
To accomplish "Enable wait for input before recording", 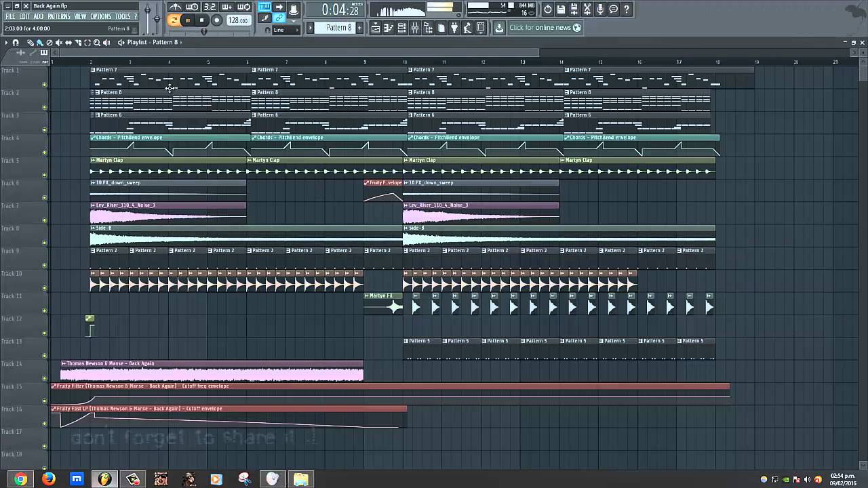I will (x=192, y=7).
